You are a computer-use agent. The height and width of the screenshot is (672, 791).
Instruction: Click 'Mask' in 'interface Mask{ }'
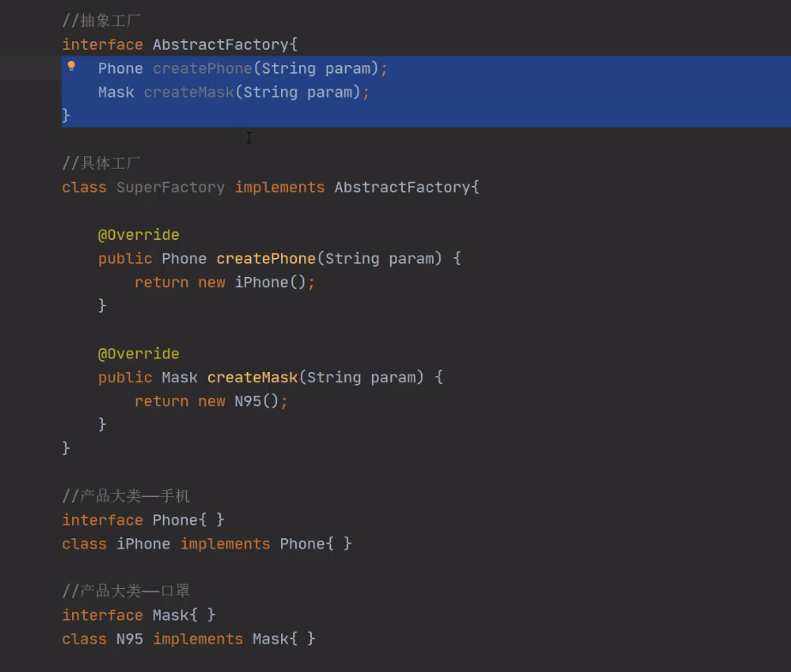coord(171,615)
